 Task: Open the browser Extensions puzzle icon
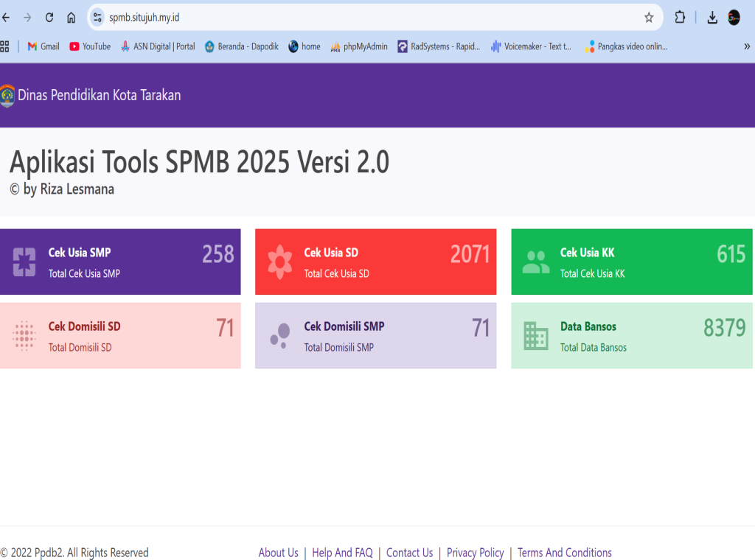click(x=680, y=18)
